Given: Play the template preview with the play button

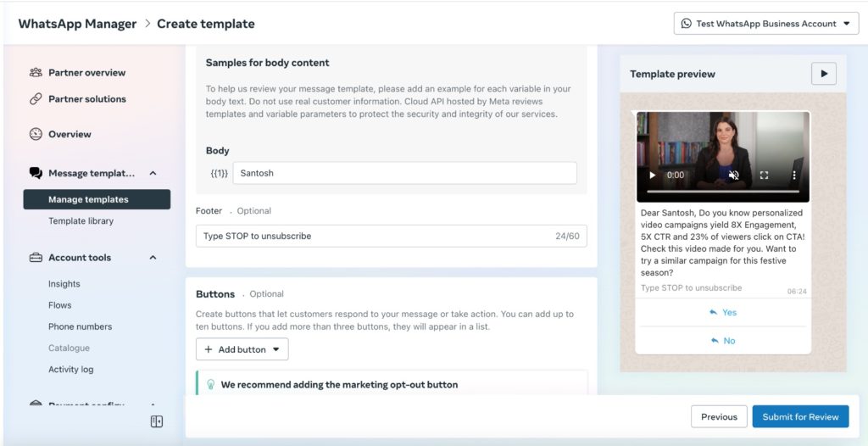Looking at the screenshot, I should pyautogui.click(x=824, y=74).
